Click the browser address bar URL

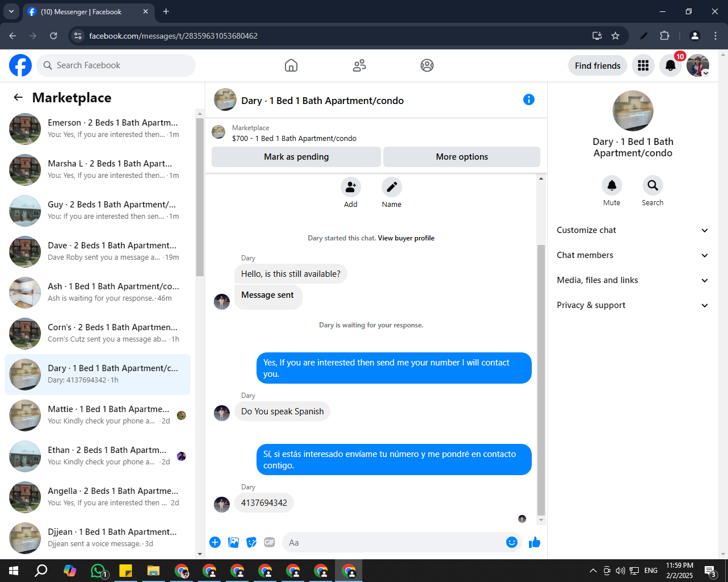(173, 36)
